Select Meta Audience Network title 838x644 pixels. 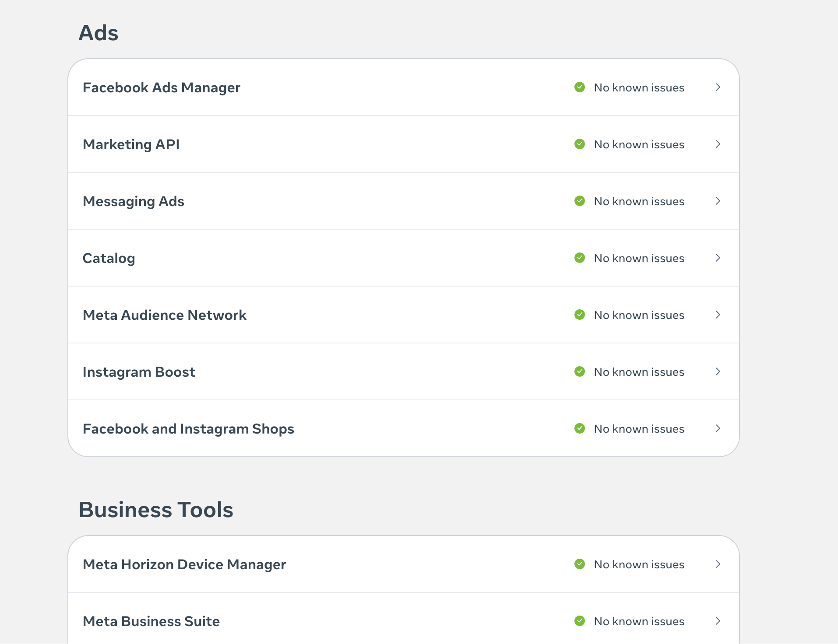[x=165, y=315]
